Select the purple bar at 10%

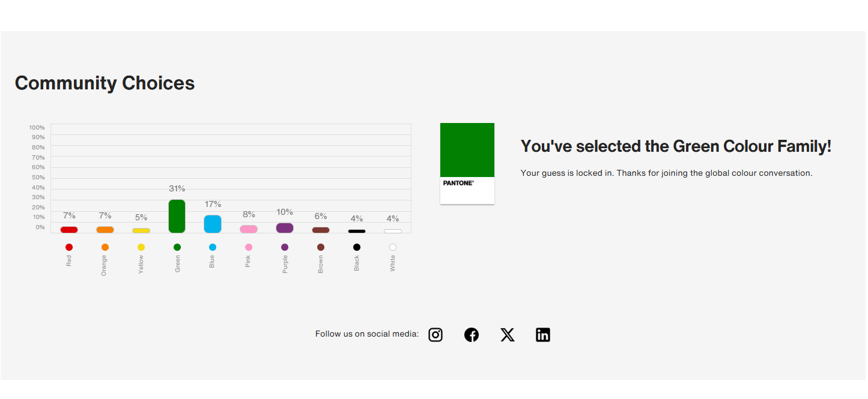click(285, 228)
